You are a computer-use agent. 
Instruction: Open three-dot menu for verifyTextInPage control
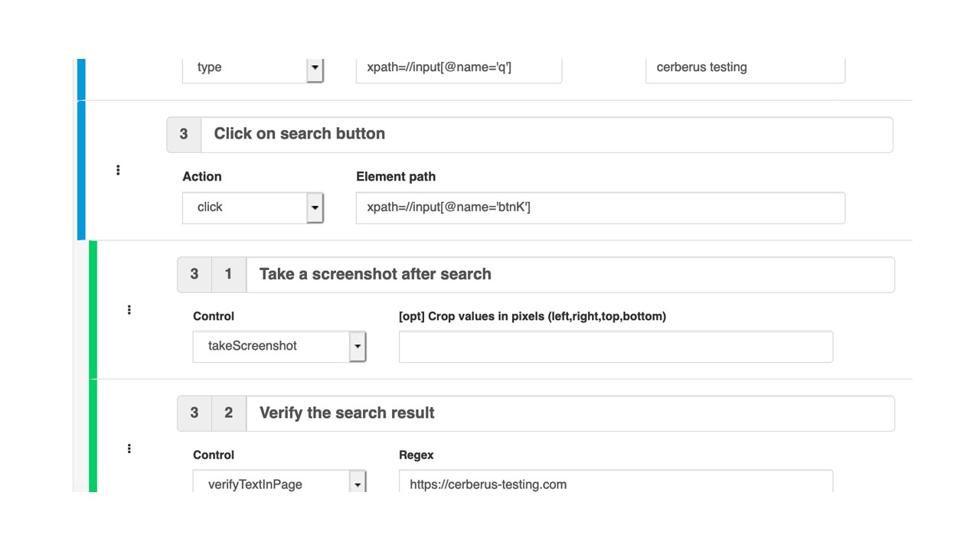click(129, 448)
